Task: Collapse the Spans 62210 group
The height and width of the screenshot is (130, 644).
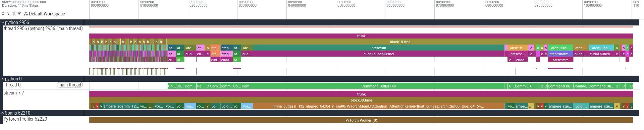Action: click(x=3, y=113)
